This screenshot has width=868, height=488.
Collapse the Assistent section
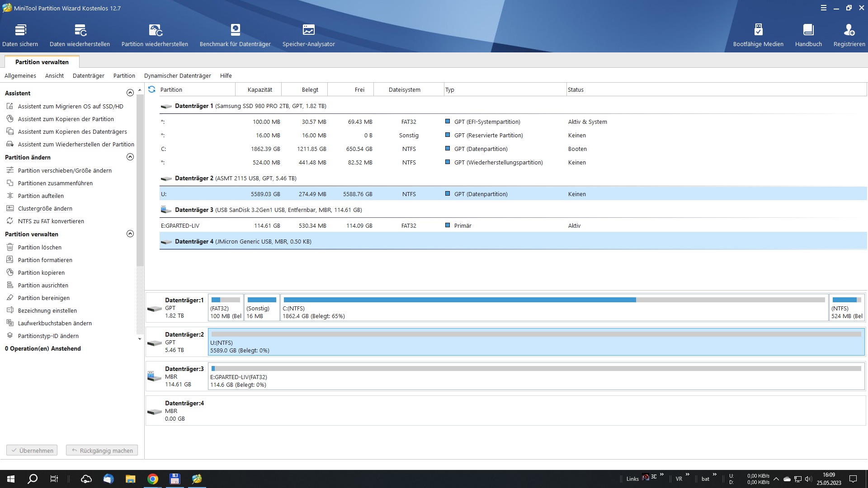[130, 93]
